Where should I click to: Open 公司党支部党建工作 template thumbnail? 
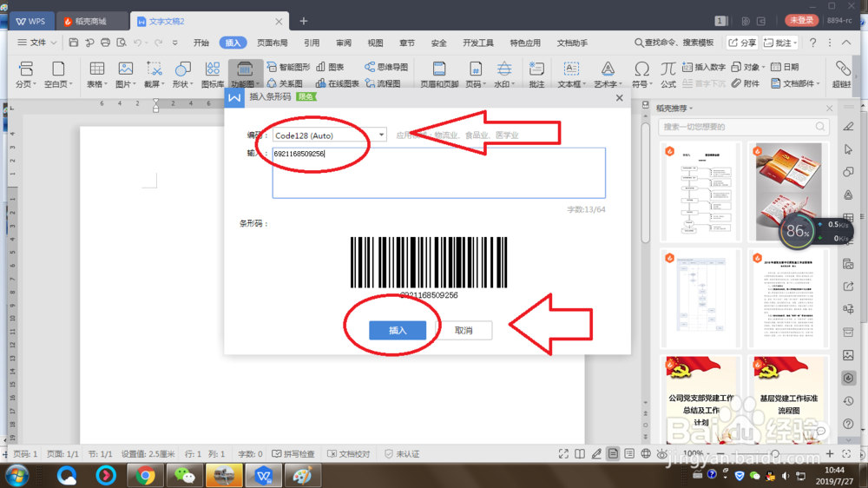(x=700, y=399)
